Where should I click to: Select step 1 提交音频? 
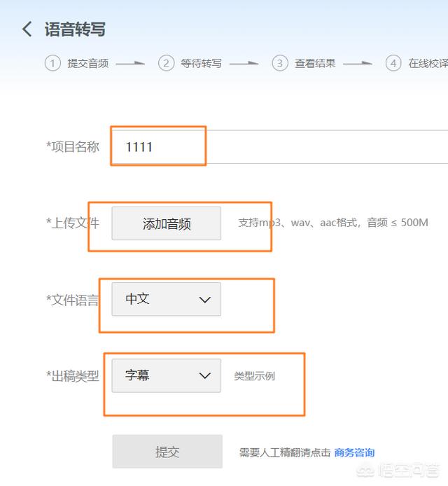[x=77, y=63]
